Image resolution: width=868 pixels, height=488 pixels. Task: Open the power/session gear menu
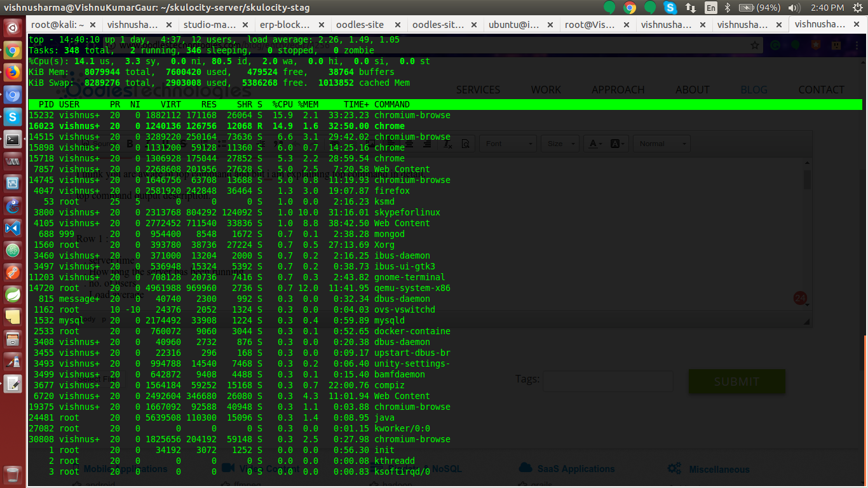[x=857, y=8]
